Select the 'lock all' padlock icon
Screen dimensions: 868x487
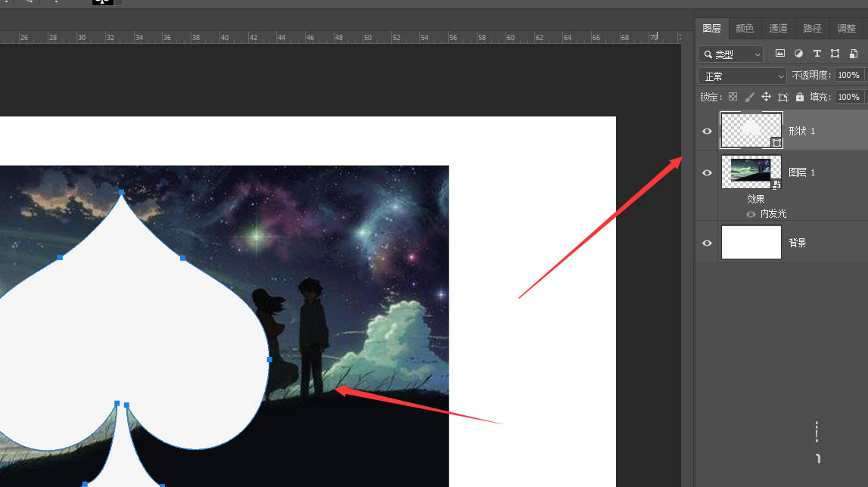(x=800, y=97)
